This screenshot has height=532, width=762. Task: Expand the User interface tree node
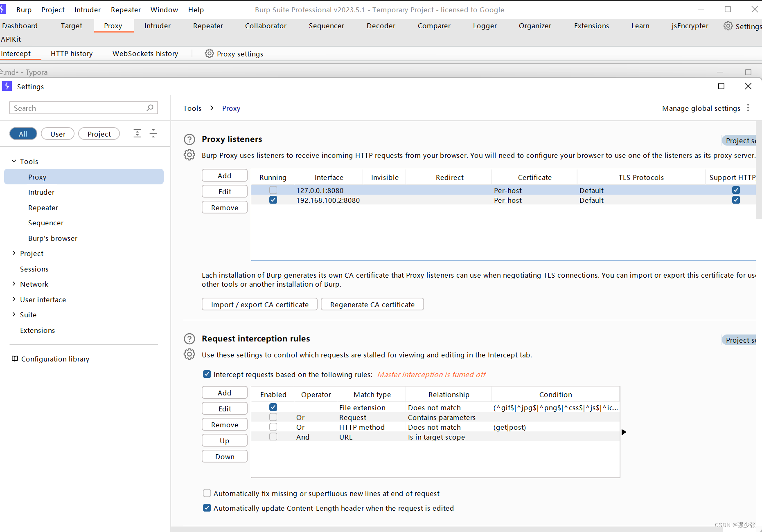pyautogui.click(x=14, y=299)
